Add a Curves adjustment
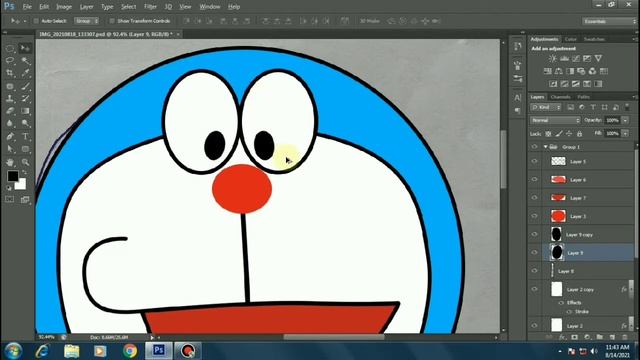The height and width of the screenshot is (360, 640). tap(576, 58)
